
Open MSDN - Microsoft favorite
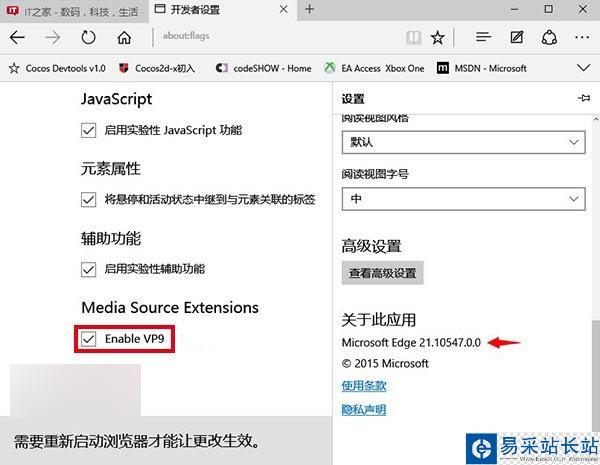(x=482, y=69)
